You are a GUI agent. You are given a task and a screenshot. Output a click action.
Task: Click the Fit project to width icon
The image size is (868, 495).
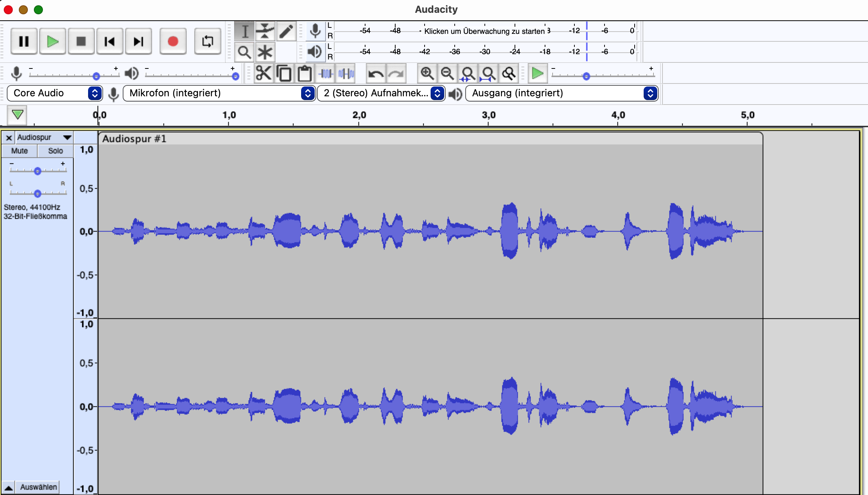(488, 73)
